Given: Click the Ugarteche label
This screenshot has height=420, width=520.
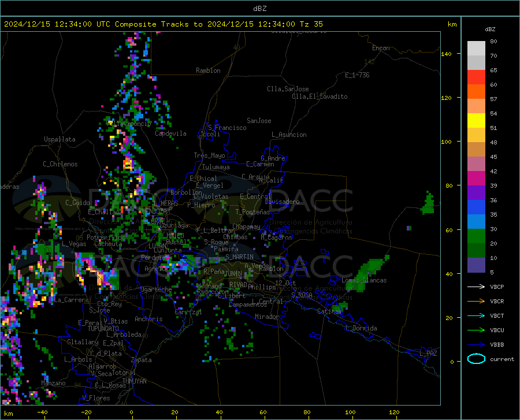Looking at the screenshot, I should (156, 289).
